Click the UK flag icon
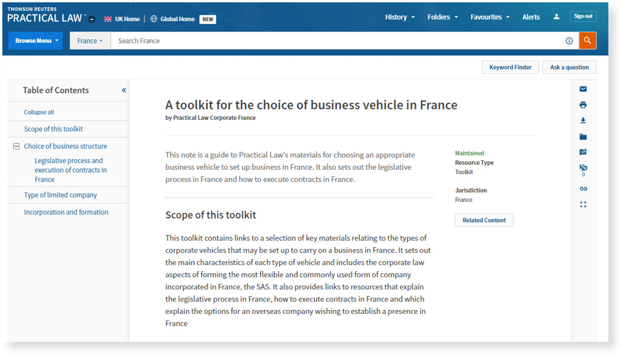644x362 pixels. tap(107, 19)
